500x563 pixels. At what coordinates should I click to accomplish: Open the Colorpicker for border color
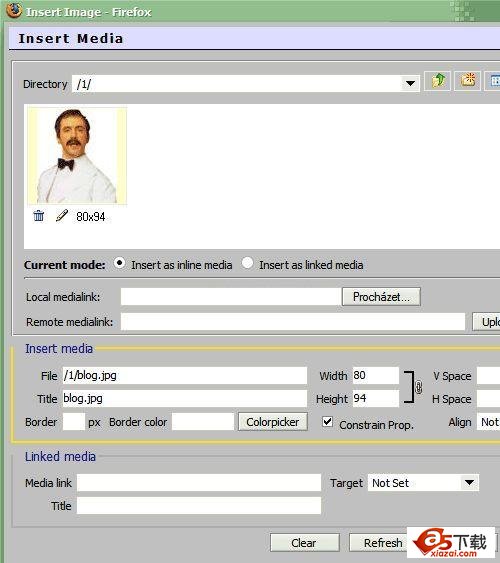point(273,422)
